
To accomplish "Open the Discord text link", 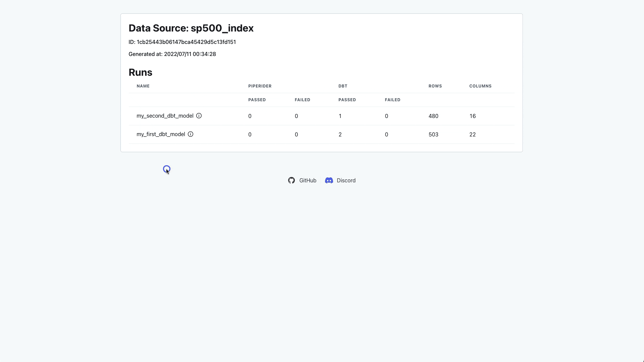I will 346,180.
